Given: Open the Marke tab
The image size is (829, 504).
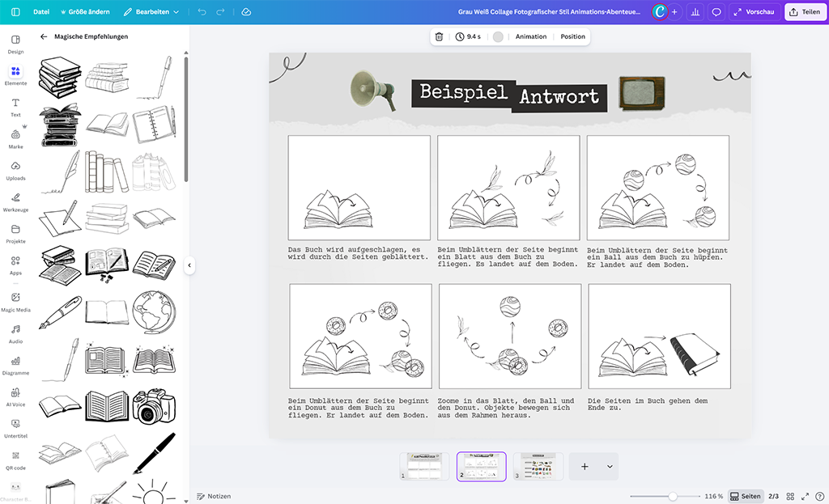Looking at the screenshot, I should (x=15, y=139).
